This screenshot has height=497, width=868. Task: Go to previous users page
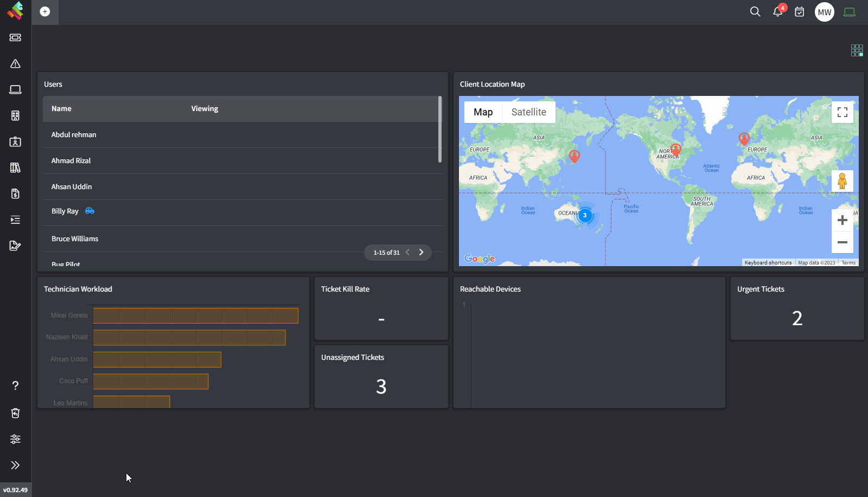click(408, 253)
